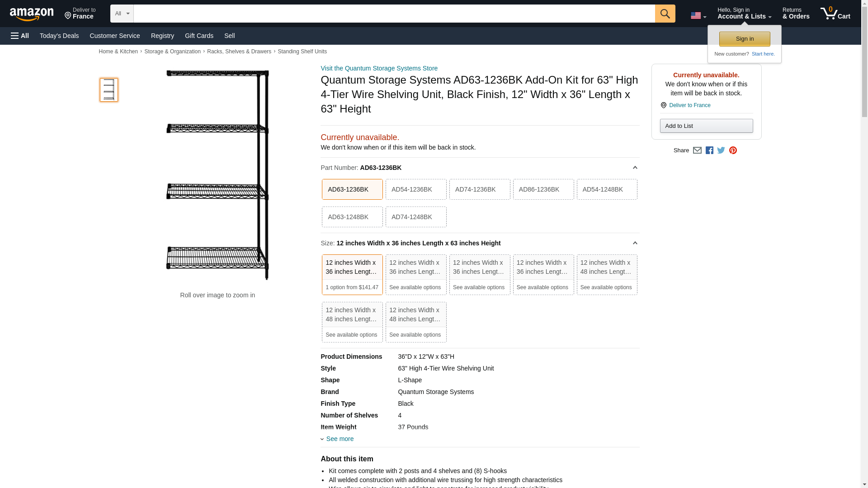
Task: Open the shopping cart
Action: pyautogui.click(x=835, y=14)
